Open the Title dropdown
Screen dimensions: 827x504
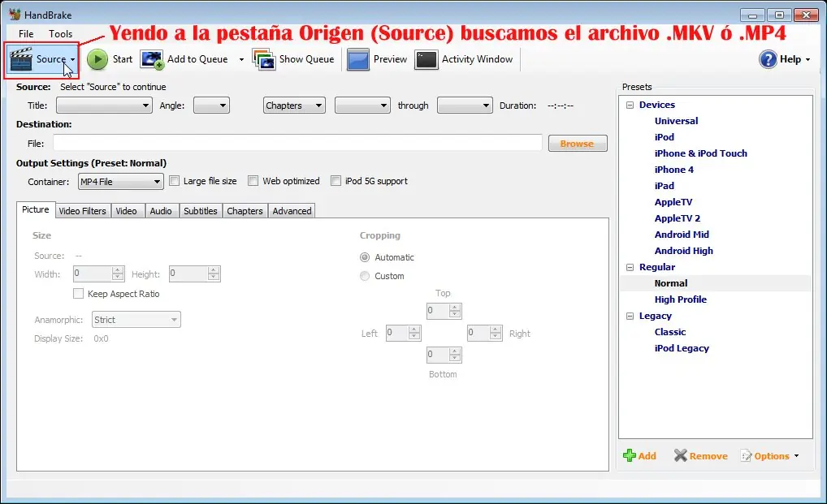105,106
